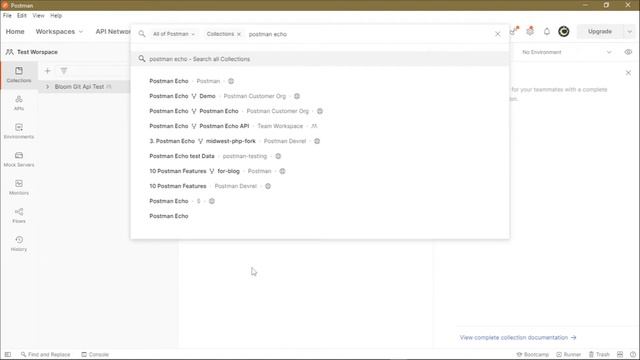Open the Flows sidebar tab
The width and height of the screenshot is (640, 360).
pos(19,216)
